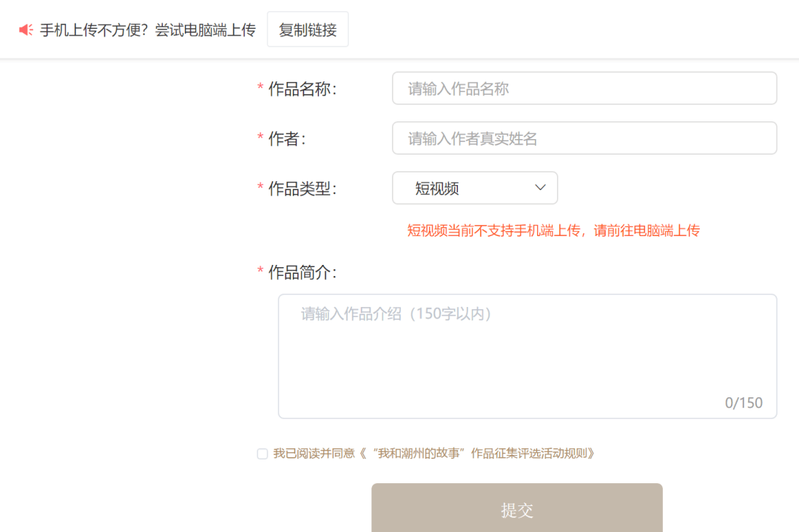This screenshot has height=532, width=799.
Task: Click the red warning 短视频当前不支持手机端上传
Action: (x=553, y=231)
